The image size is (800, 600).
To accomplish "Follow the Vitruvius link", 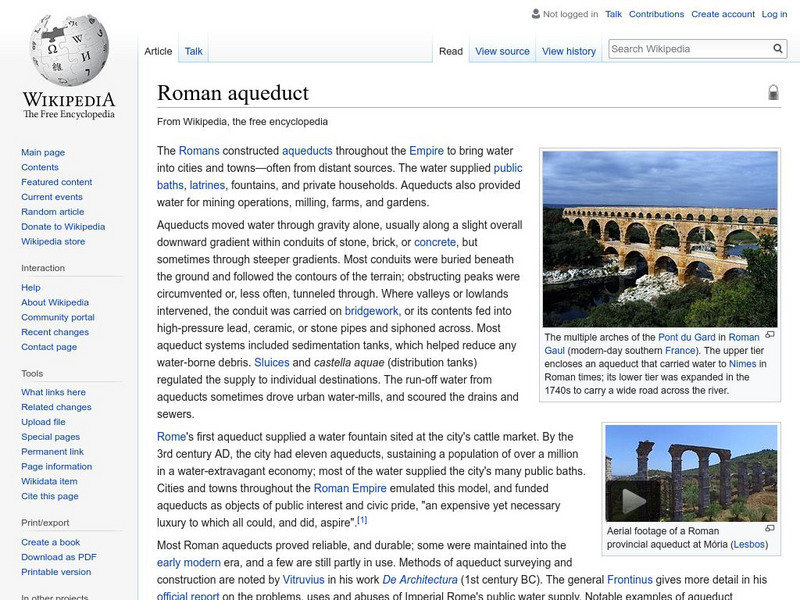I will click(304, 580).
